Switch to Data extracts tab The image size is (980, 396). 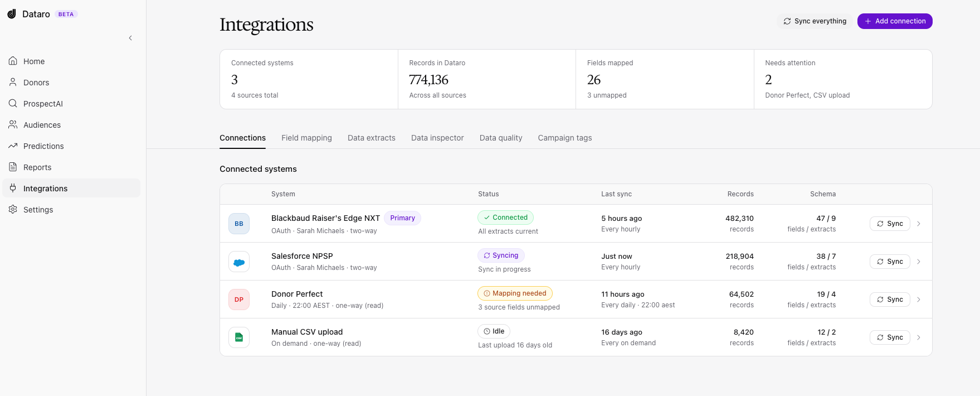372,138
